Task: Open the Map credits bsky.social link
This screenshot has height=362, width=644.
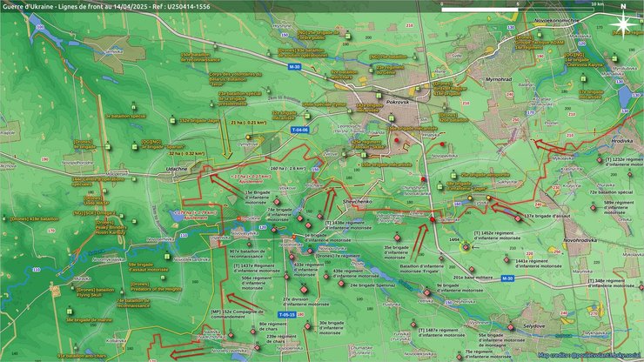Action: [588, 355]
